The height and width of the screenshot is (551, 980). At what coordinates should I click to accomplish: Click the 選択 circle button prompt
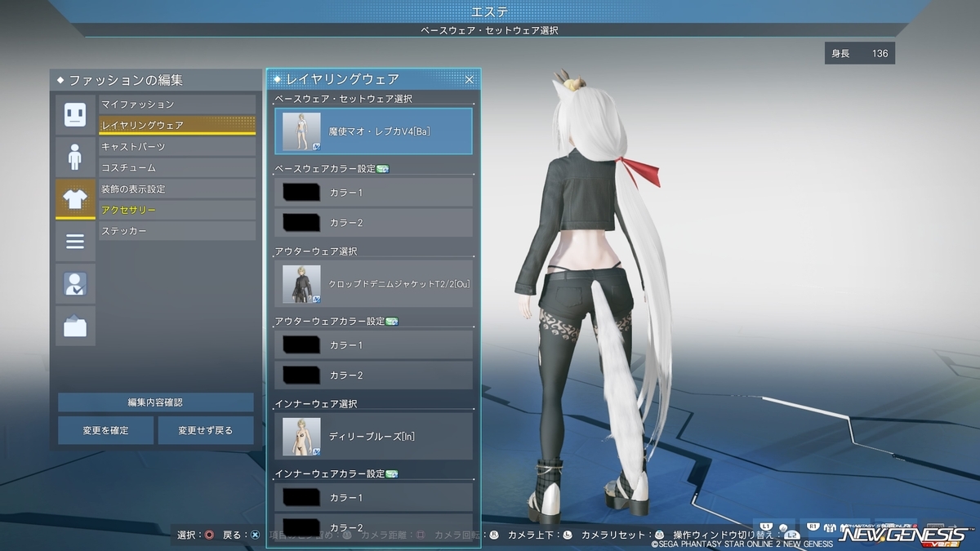(209, 535)
